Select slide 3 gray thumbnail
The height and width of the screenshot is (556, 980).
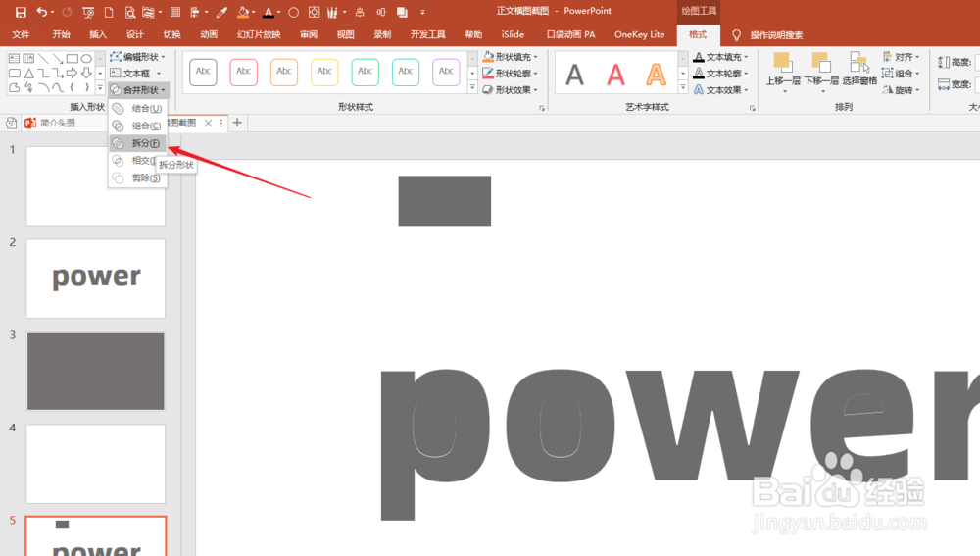96,372
